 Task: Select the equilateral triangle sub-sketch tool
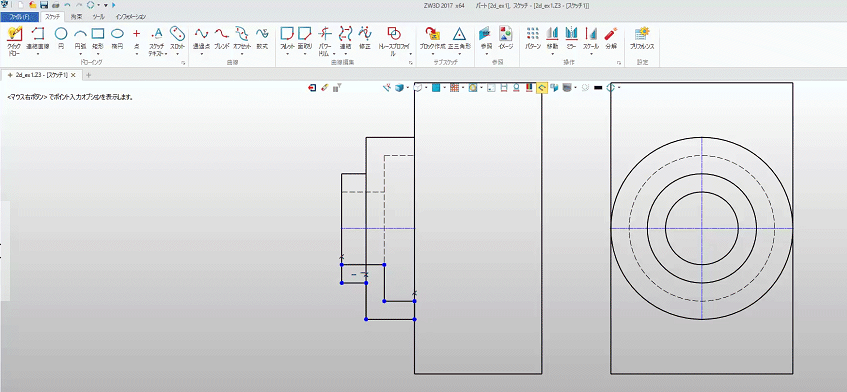[459, 39]
